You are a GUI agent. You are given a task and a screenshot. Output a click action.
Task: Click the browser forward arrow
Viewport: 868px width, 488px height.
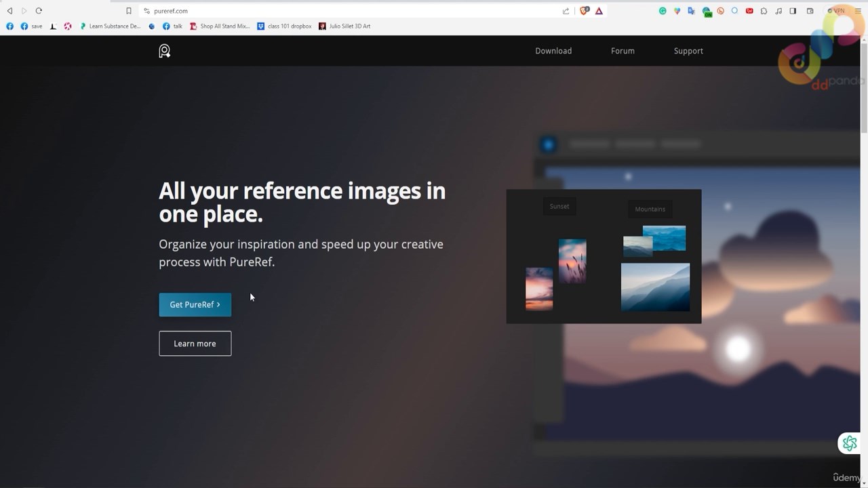24,11
